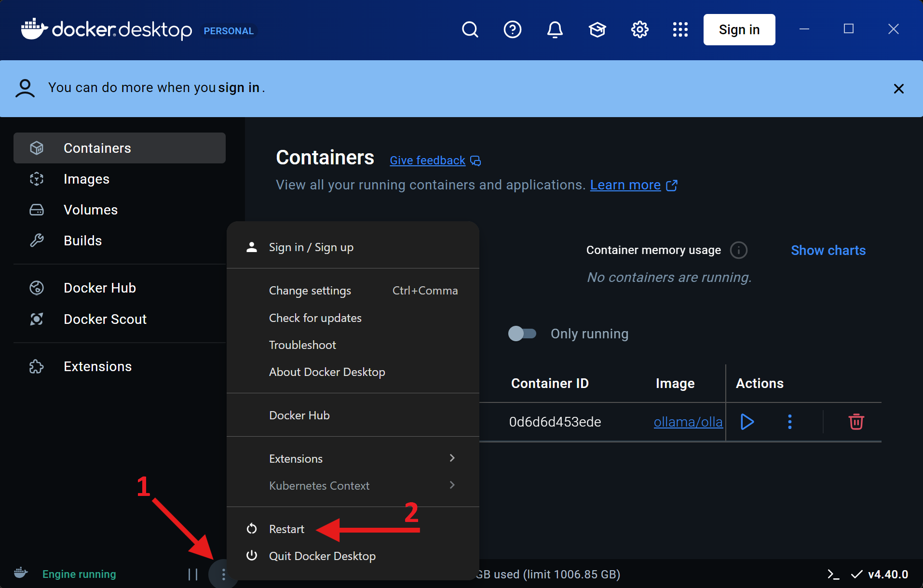
Task: Click the info icon beside memory usage
Action: click(738, 250)
